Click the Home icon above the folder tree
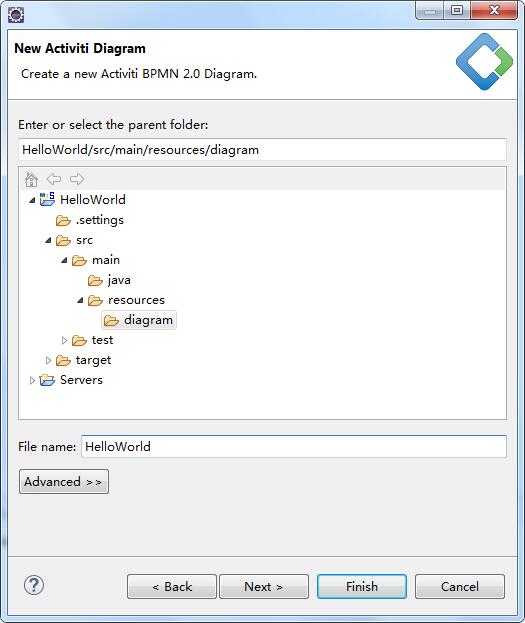Image resolution: width=525 pixels, height=623 pixels. [x=31, y=179]
